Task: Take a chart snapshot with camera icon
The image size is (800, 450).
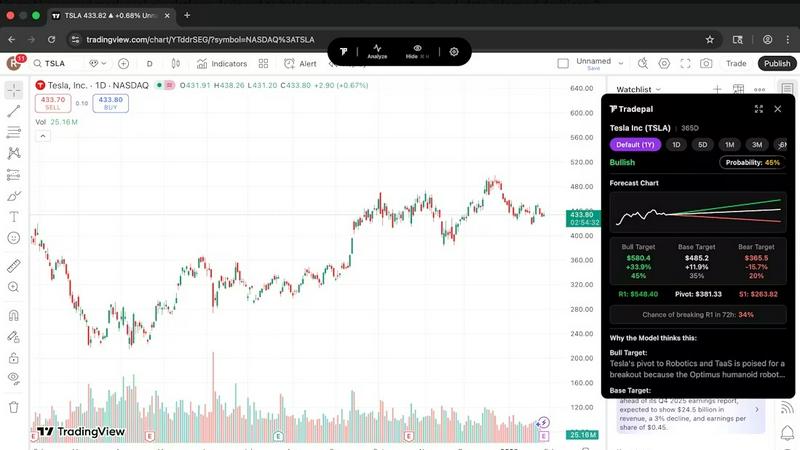Action: click(x=706, y=63)
